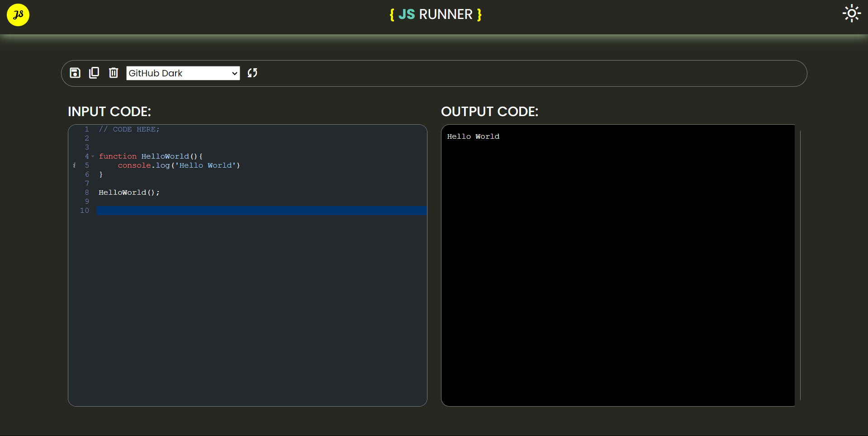Click the INPUT CODE heading
868x436 pixels.
(109, 112)
